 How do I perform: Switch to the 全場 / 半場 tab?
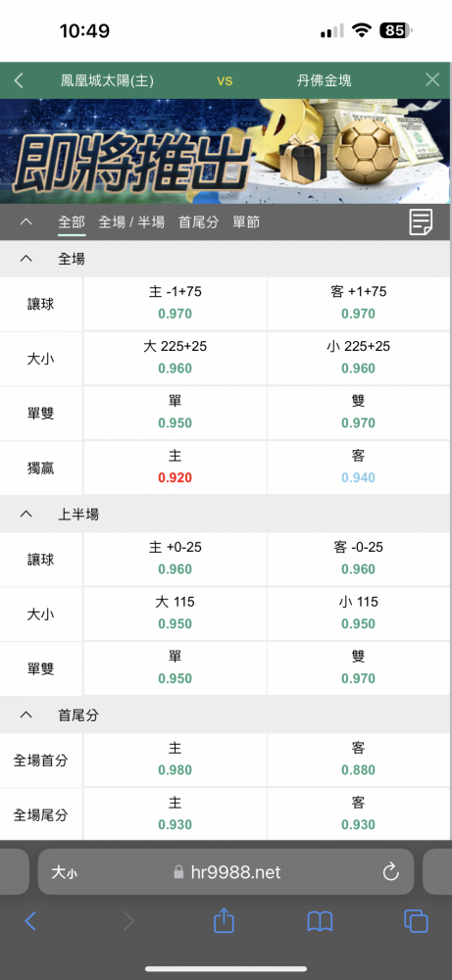[131, 221]
